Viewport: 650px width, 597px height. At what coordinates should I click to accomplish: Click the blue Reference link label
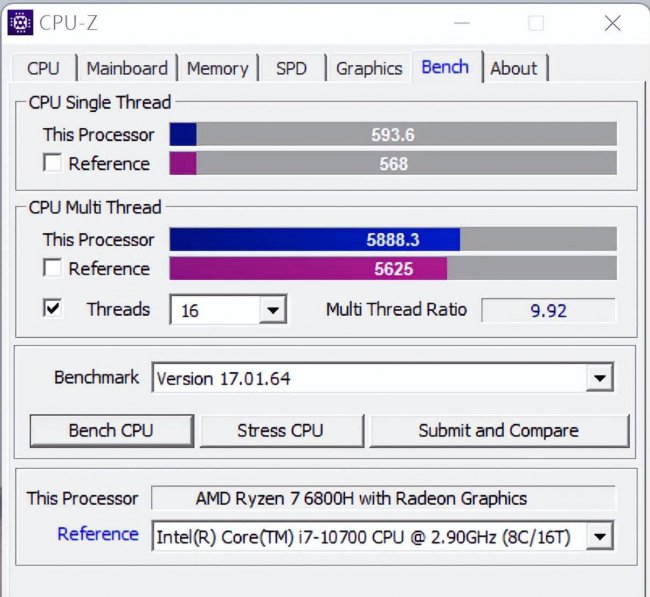pyautogui.click(x=98, y=534)
